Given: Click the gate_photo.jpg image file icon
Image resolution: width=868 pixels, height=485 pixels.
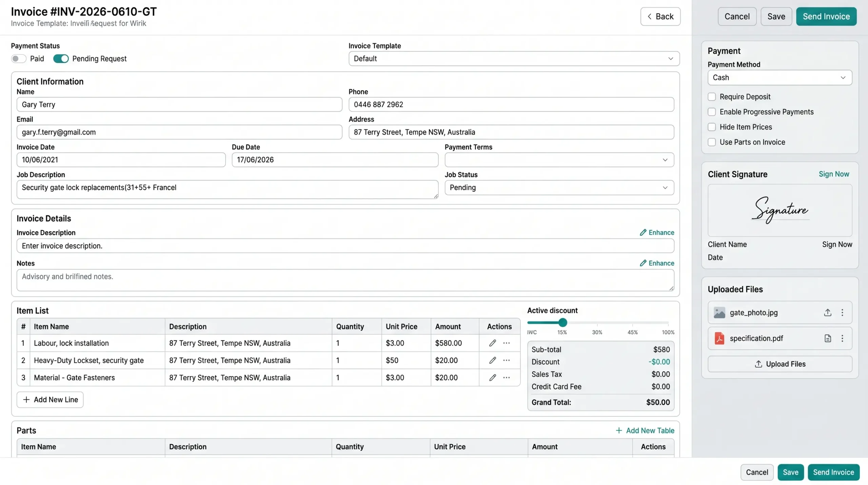Looking at the screenshot, I should tap(719, 313).
